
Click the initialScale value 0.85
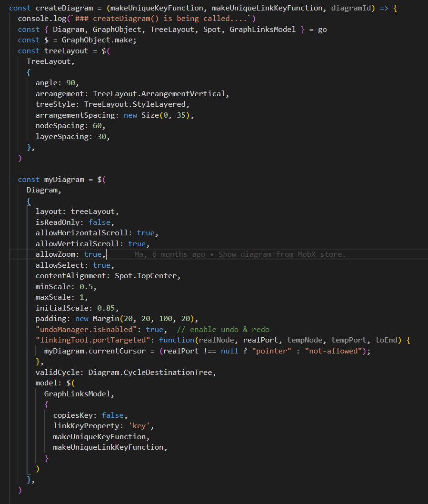click(x=106, y=308)
